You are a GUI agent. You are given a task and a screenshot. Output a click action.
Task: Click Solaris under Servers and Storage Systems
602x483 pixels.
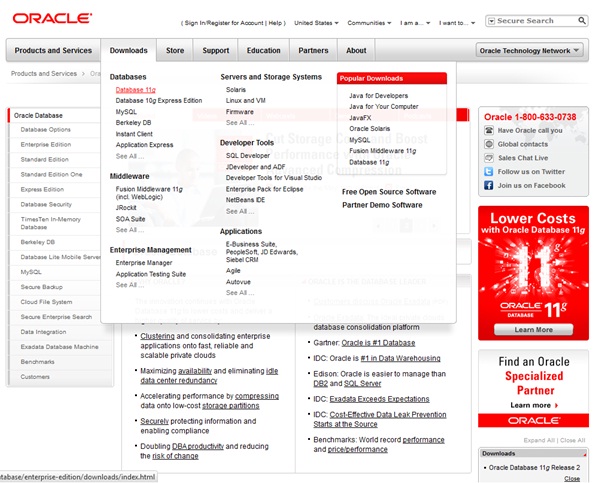tap(236, 89)
